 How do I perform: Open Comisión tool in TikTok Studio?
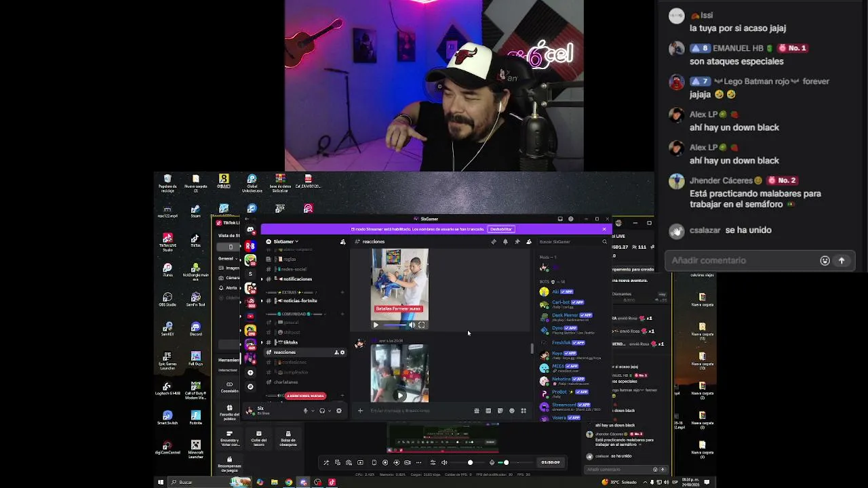pos(230,387)
